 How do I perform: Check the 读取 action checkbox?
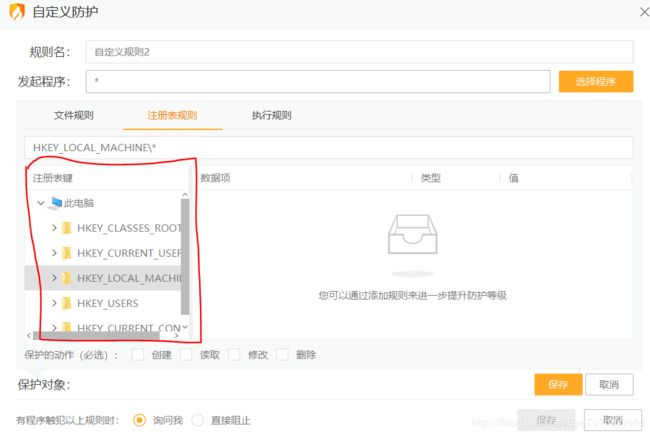point(186,355)
